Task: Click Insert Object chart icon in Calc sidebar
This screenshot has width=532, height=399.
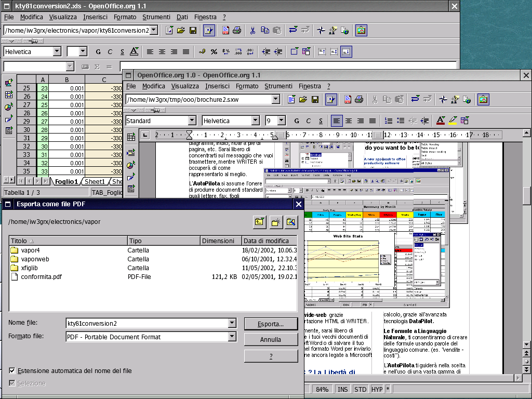Action: [9, 107]
